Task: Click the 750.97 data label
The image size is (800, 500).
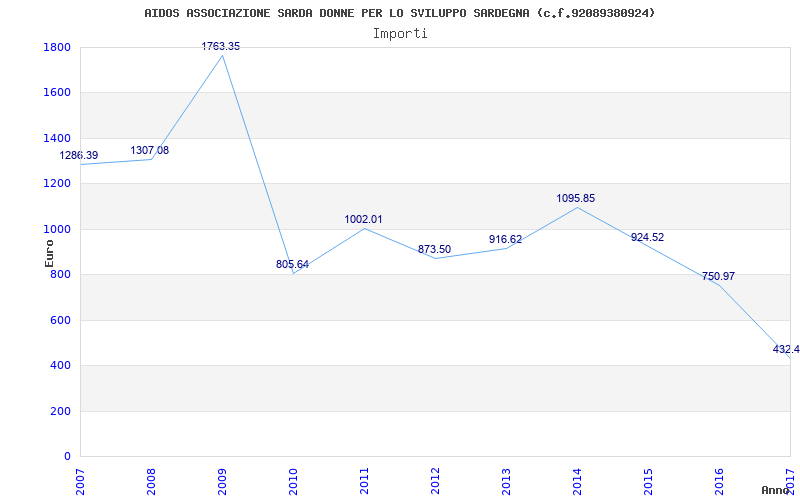Action: click(718, 277)
